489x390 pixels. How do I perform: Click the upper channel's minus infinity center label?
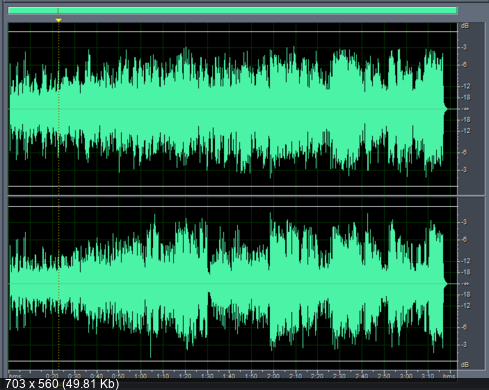466,109
